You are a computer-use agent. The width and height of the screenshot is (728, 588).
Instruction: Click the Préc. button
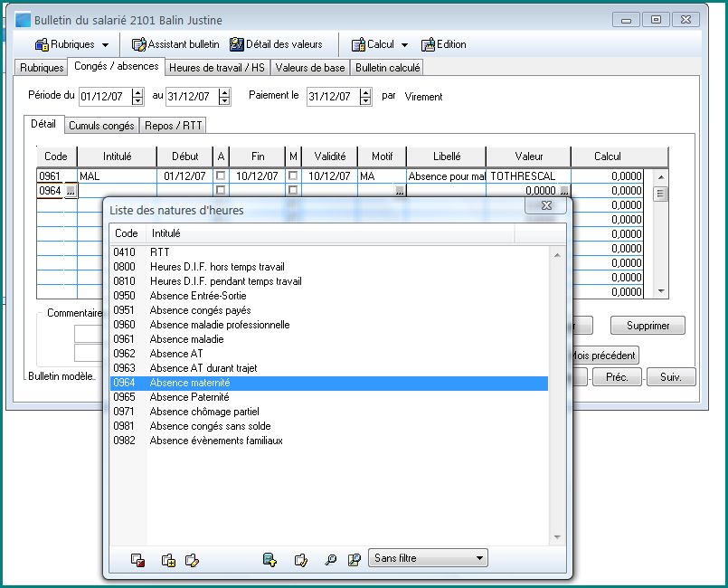click(x=617, y=377)
